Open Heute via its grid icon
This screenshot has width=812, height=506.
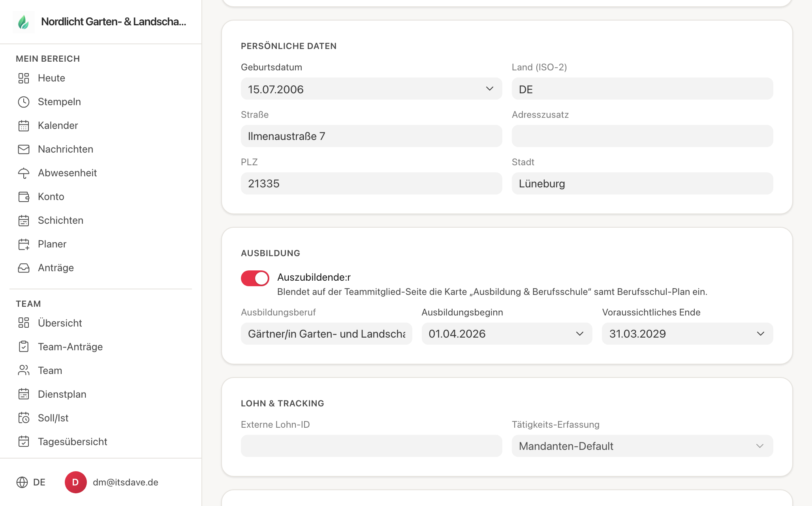tap(24, 78)
